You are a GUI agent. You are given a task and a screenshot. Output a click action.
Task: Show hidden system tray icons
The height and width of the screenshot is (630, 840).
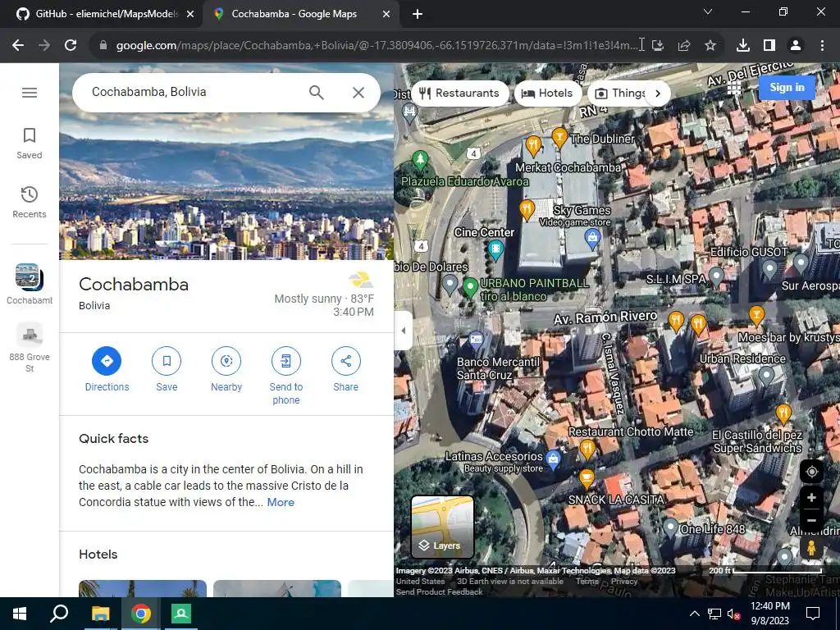point(694,614)
